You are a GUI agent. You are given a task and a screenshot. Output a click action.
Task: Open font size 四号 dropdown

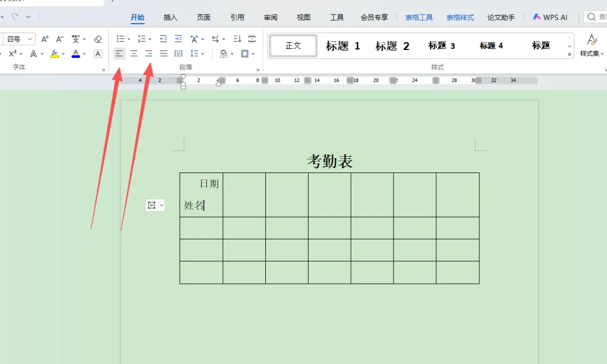tap(30, 39)
